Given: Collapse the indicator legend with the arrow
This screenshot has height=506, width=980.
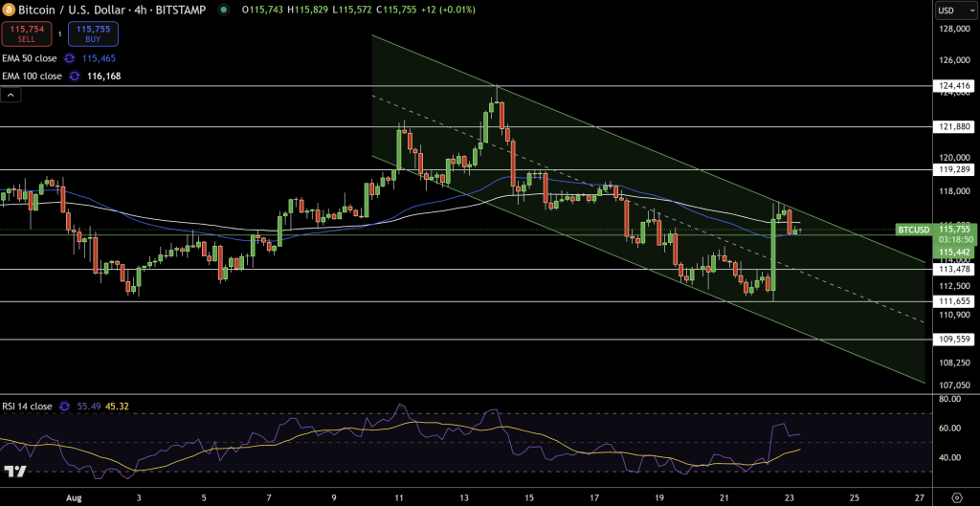Looking at the screenshot, I should click(x=11, y=96).
